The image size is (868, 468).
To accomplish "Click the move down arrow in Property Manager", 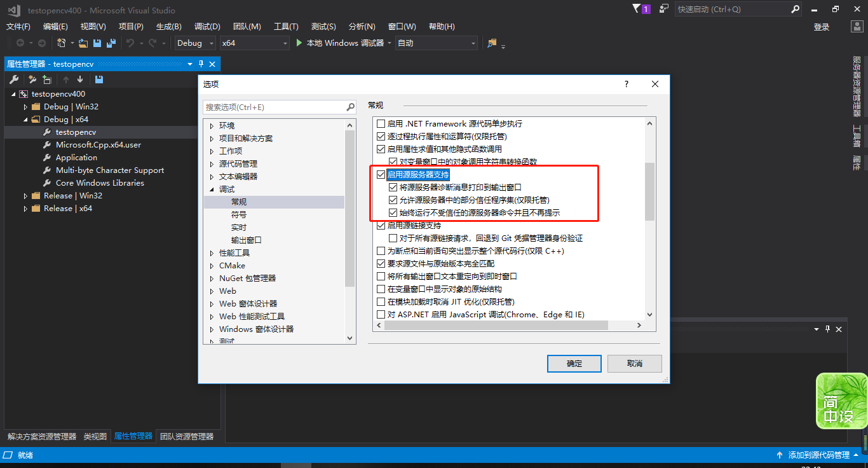I will [x=80, y=79].
